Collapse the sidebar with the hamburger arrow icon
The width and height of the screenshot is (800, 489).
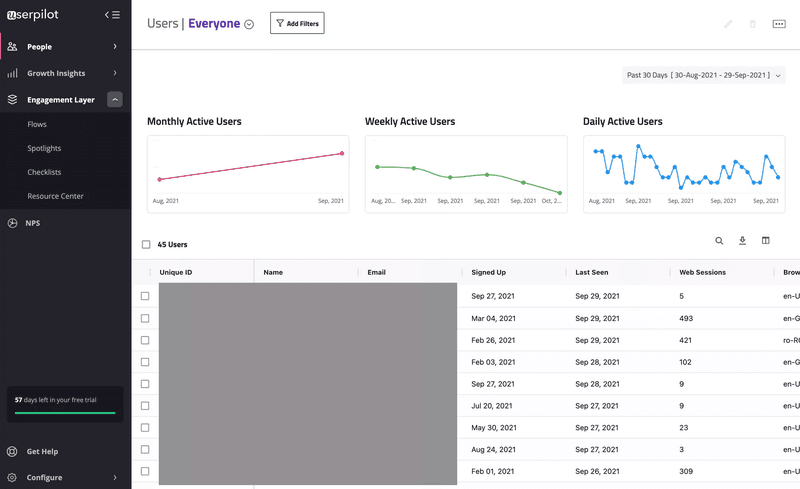(112, 15)
